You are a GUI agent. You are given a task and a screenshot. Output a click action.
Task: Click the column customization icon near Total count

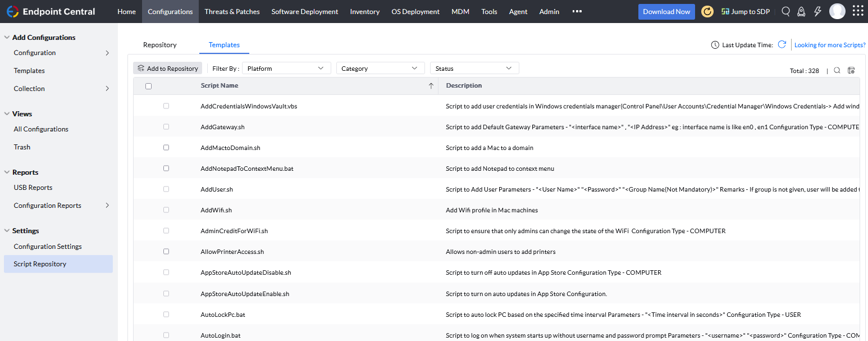coord(851,70)
